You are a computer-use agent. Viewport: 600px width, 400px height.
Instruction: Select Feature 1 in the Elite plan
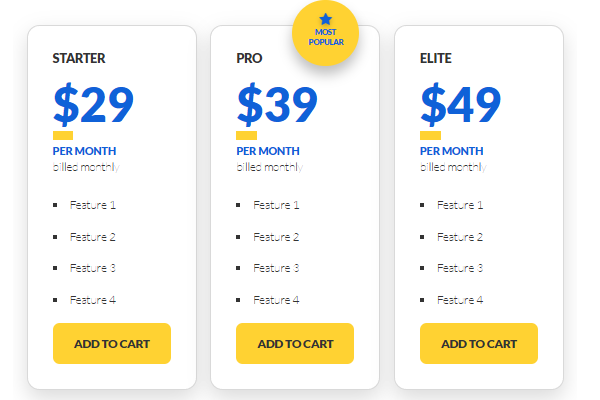pos(460,205)
